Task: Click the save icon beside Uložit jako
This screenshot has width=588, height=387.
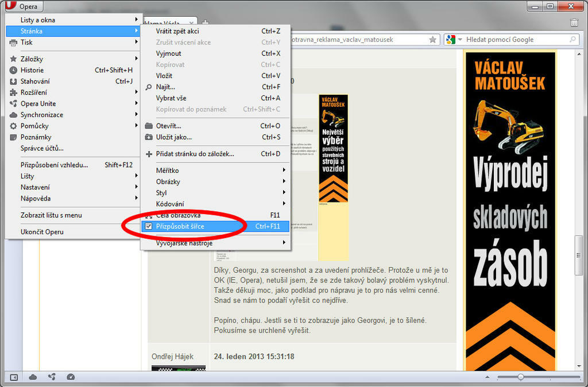Action: point(149,137)
